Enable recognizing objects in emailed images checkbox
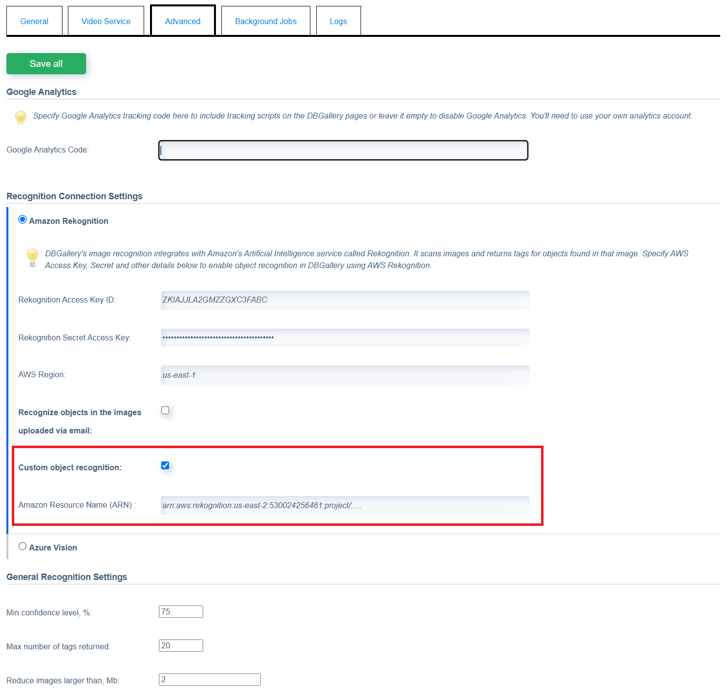 click(165, 410)
